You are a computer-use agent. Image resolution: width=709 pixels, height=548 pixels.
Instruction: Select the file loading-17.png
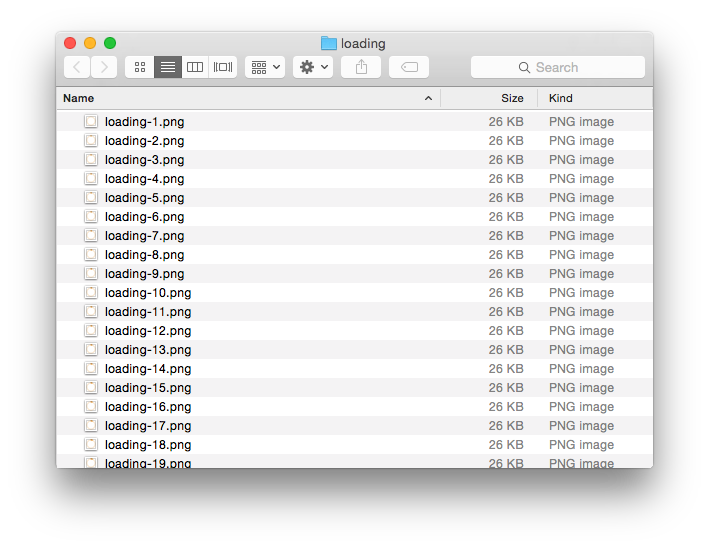[x=354, y=425]
